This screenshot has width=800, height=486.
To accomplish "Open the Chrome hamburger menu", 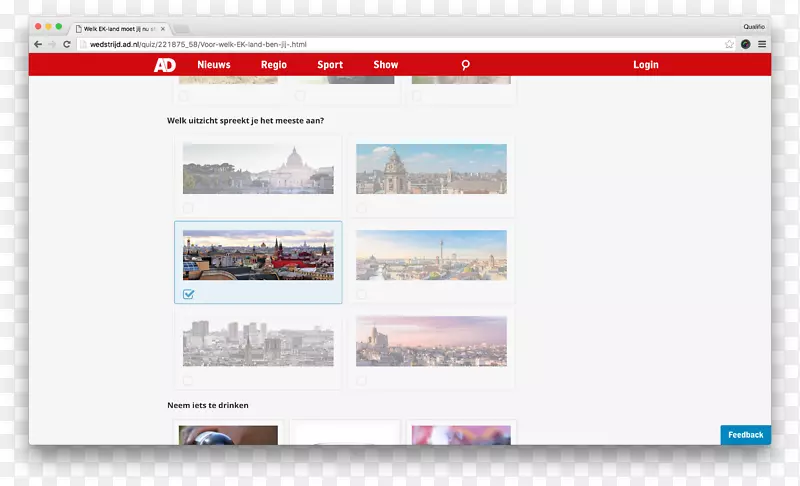I will pos(762,44).
